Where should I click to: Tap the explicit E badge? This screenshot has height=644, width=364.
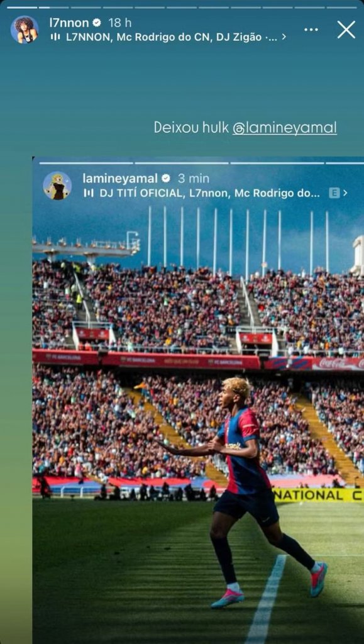334,193
